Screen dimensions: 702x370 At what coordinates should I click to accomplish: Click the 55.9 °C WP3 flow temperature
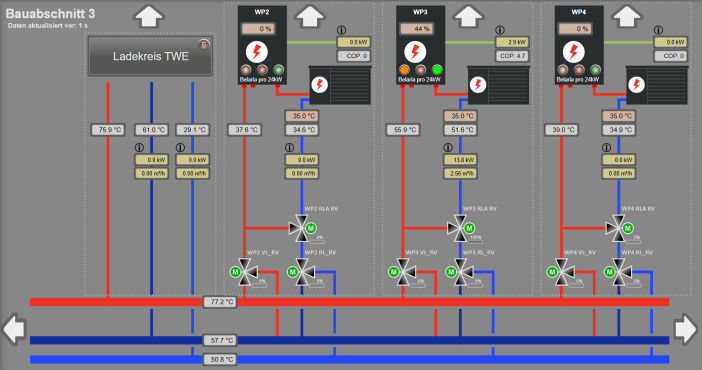[x=403, y=130]
